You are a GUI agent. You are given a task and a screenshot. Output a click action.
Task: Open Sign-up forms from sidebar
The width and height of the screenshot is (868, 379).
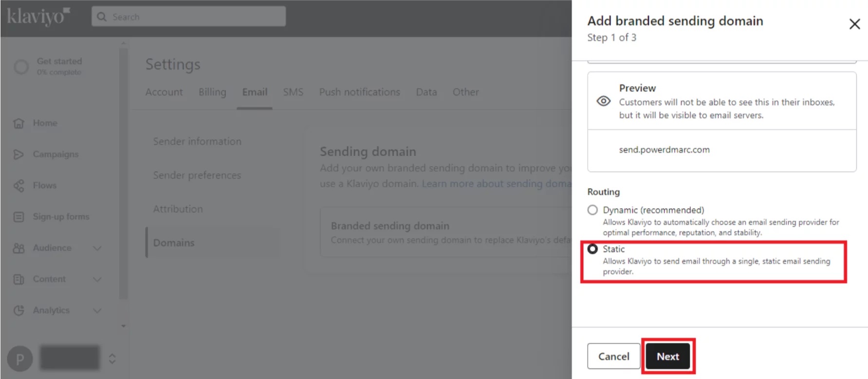click(61, 217)
